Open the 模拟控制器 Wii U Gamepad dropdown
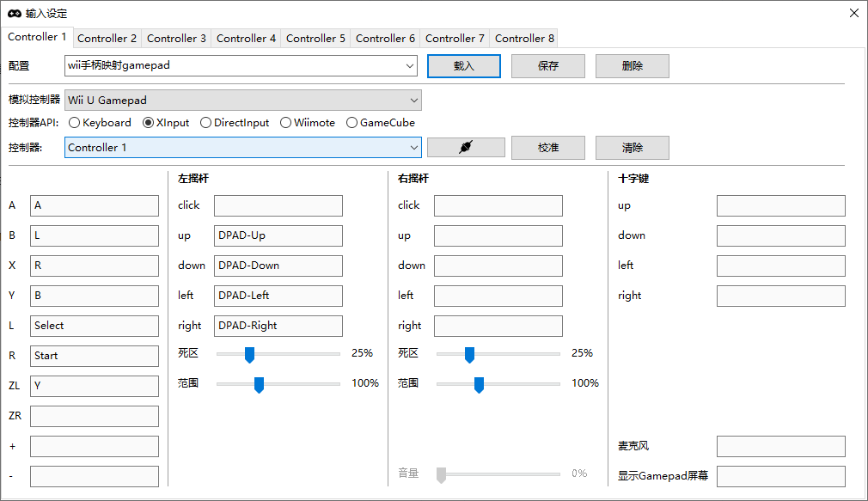The image size is (868, 501). click(x=243, y=101)
